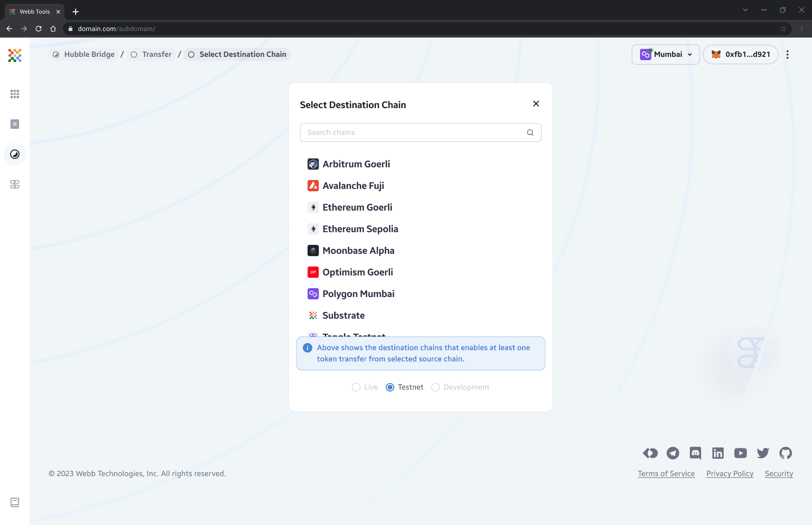Open the Twitter footer icon
The width and height of the screenshot is (812, 525).
763,453
